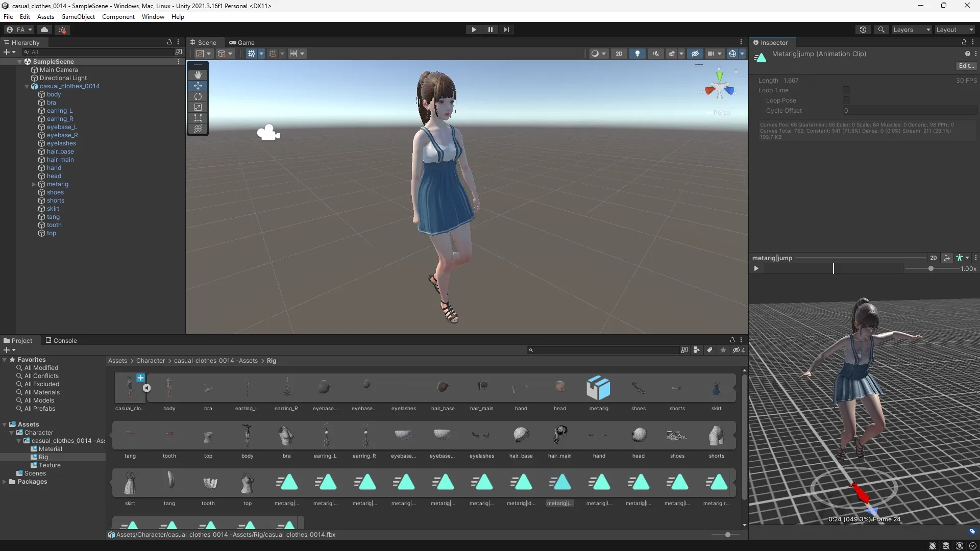This screenshot has height=551, width=980.
Task: Adjust the animation preview speed slider
Action: (932, 269)
